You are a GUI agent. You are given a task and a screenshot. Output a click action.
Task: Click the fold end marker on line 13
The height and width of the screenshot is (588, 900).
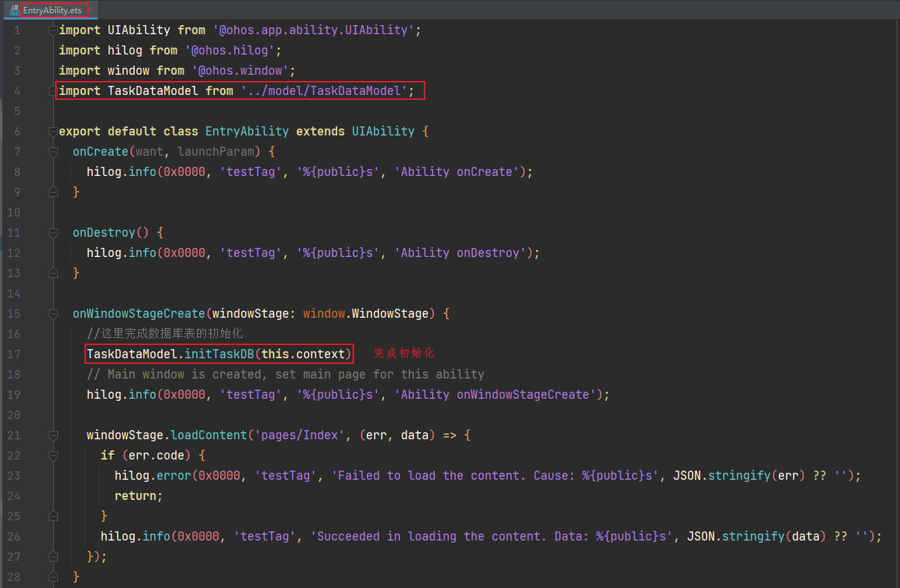point(52,273)
